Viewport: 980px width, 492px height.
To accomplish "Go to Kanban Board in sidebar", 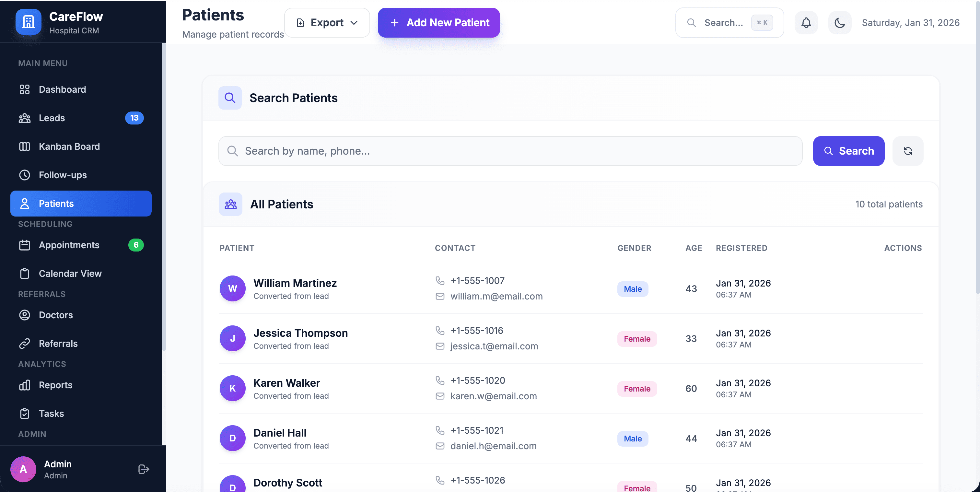I will tap(69, 146).
